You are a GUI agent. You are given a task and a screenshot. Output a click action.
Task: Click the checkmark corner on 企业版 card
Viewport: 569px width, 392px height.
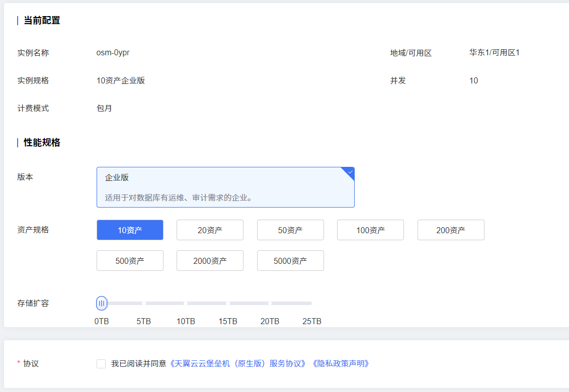tap(349, 172)
